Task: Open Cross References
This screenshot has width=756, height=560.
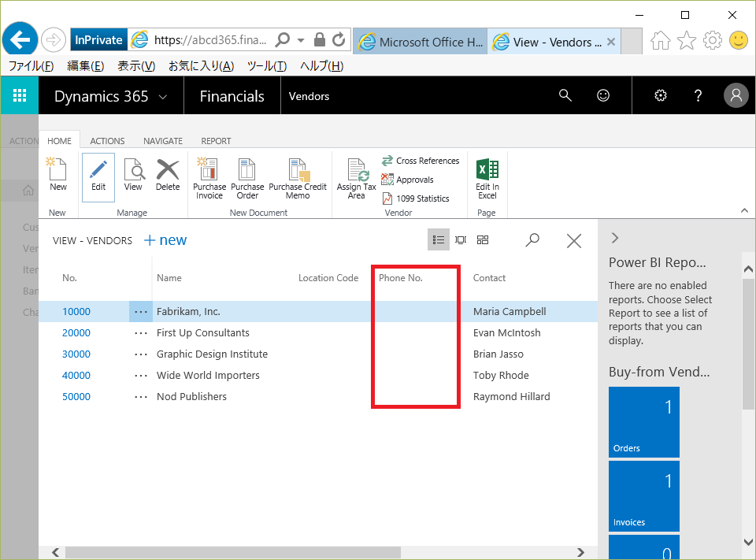Action: point(421,161)
